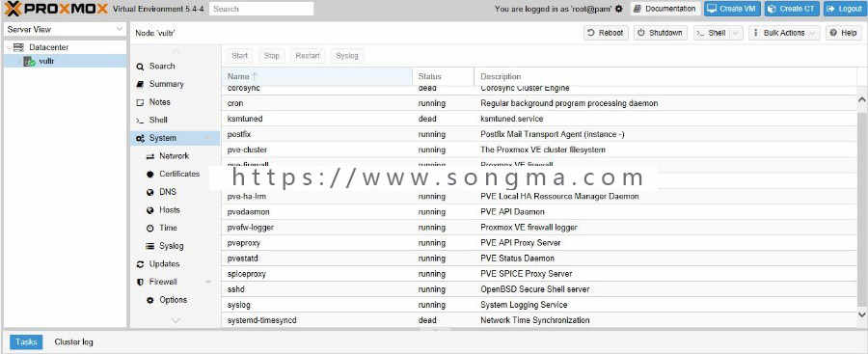Open user settings gear icon
This screenshot has width=868, height=354.
coord(619,9)
